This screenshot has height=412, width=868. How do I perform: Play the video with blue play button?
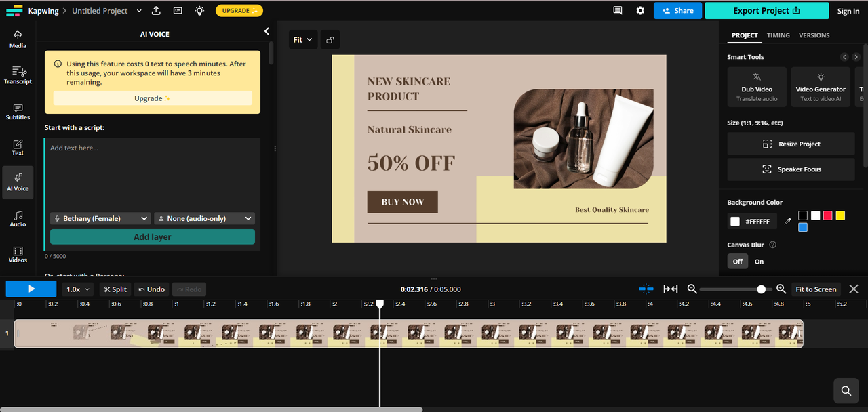coord(31,289)
